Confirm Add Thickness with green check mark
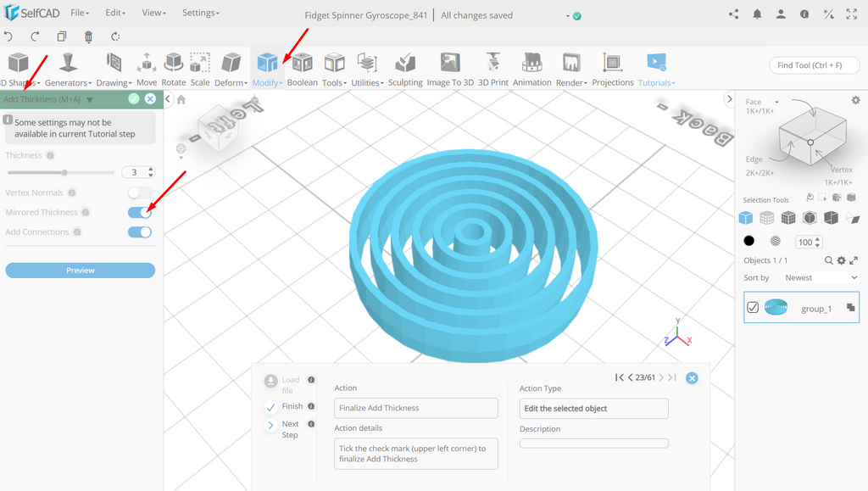 [x=133, y=98]
